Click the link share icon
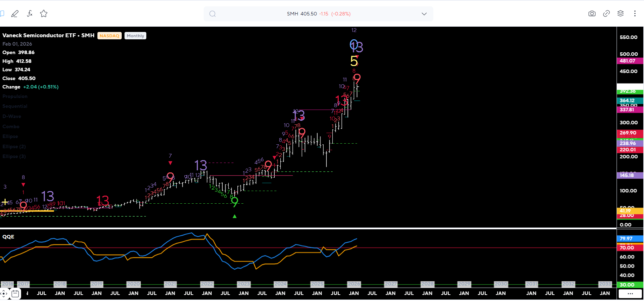Screen dimensions: 644x302 click(x=606, y=14)
